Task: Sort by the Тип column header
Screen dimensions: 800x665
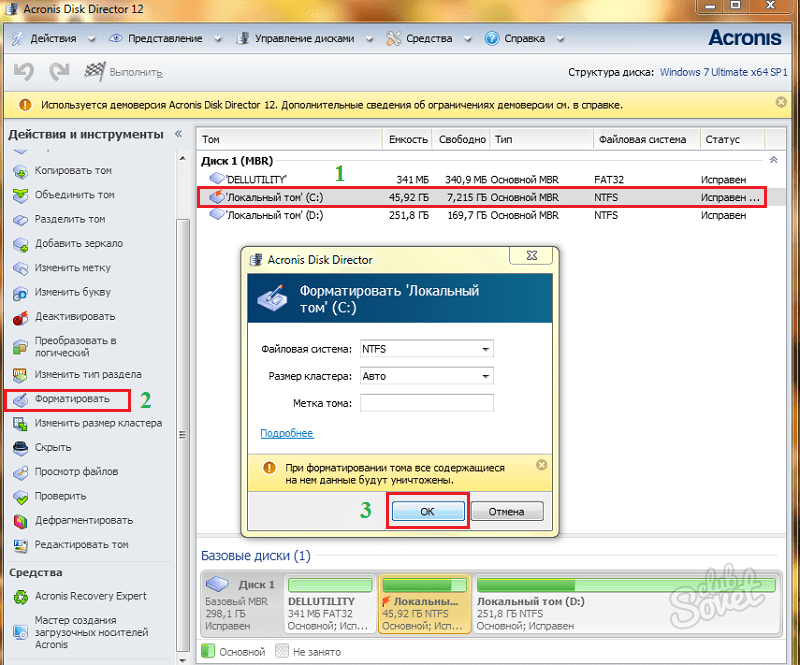Action: click(x=542, y=139)
